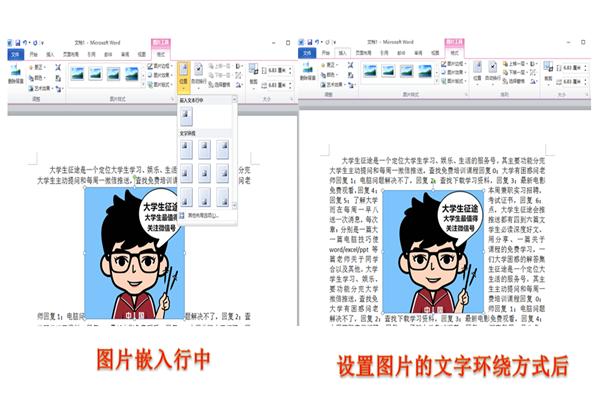This screenshot has height=399, width=600.
Task: Open Selection Pane (选择窗格) in the left window
Action: [x=220, y=85]
